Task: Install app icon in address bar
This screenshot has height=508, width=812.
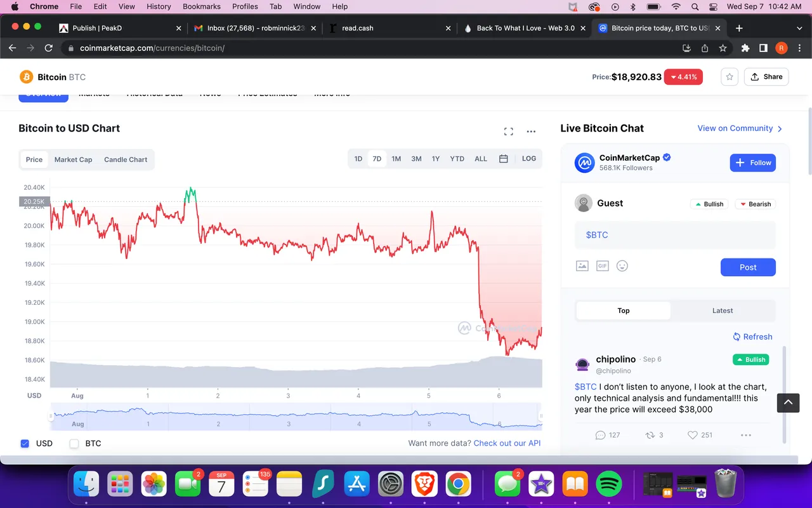Action: pos(686,48)
